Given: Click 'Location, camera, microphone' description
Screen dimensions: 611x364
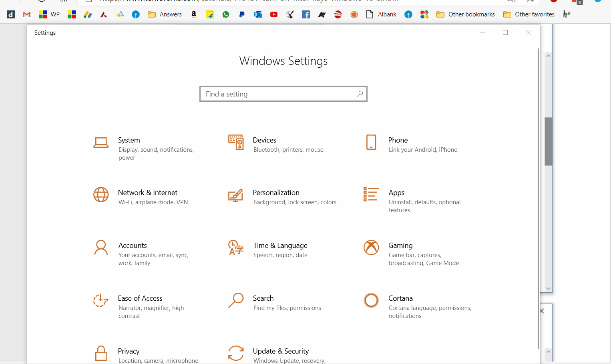Looking at the screenshot, I should click(x=158, y=361).
